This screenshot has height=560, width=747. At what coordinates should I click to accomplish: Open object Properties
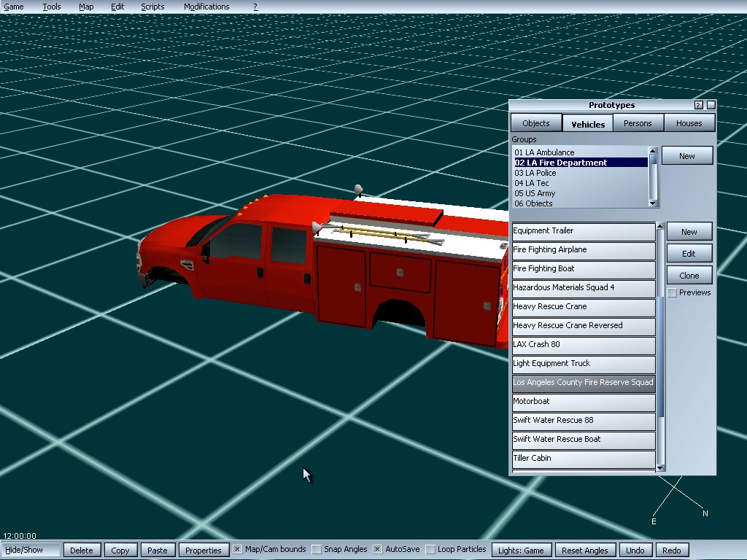click(204, 550)
